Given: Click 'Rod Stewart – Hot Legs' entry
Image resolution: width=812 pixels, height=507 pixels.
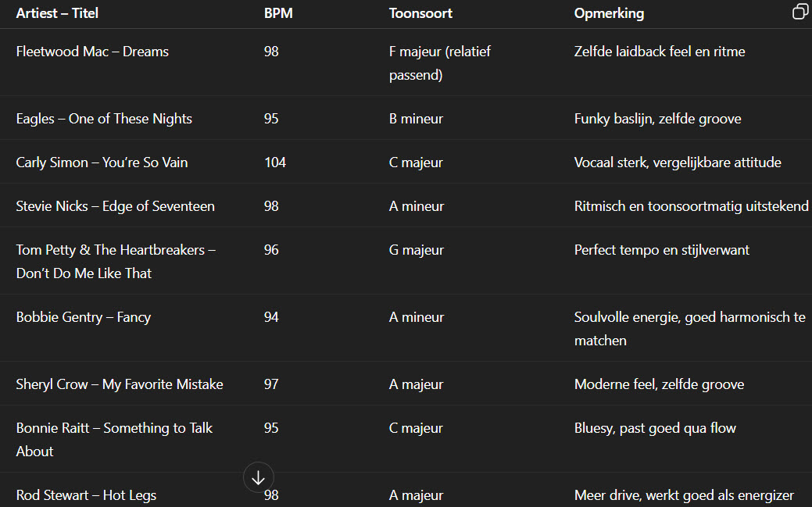Looking at the screenshot, I should click(x=86, y=495).
